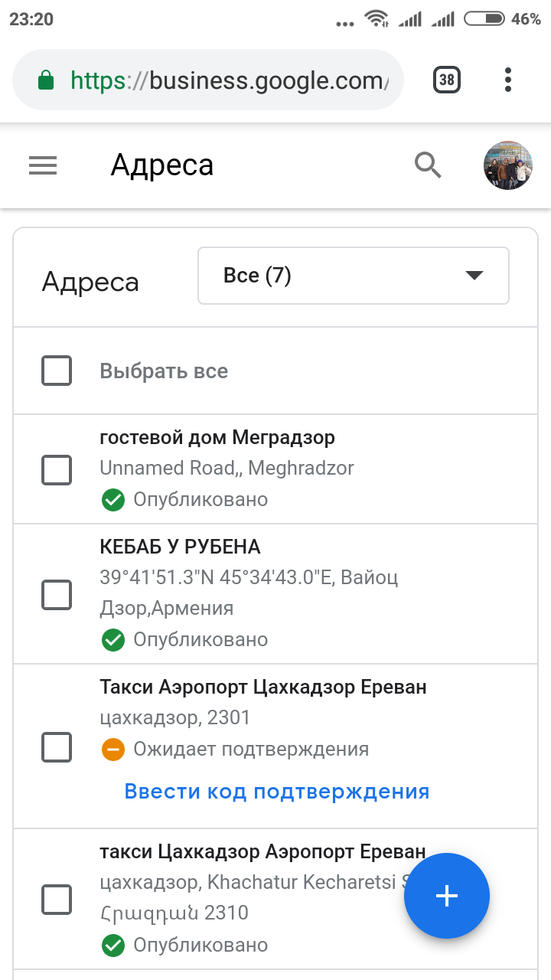Tap green published checkmark under КЕБАБ У РУБЕНА
The height and width of the screenshot is (980, 551).
coord(113,639)
